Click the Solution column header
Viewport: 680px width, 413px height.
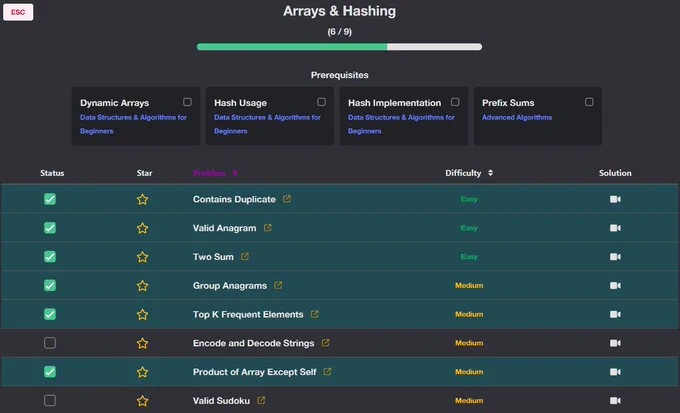(615, 173)
